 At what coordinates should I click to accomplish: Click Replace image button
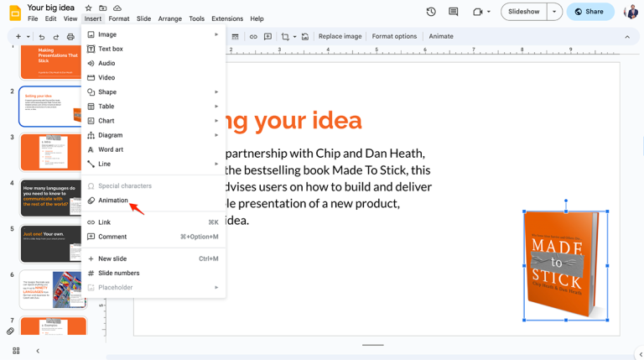pos(340,37)
